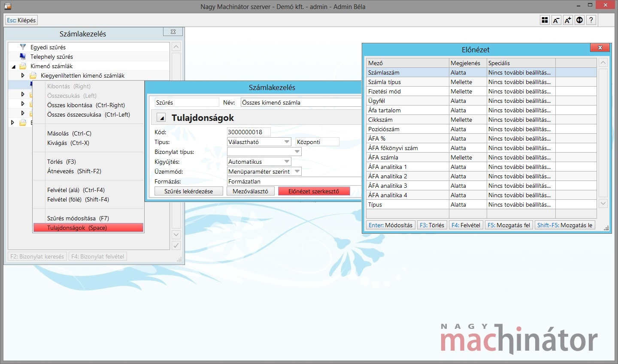Select the Pozíciószám row

(x=482, y=129)
